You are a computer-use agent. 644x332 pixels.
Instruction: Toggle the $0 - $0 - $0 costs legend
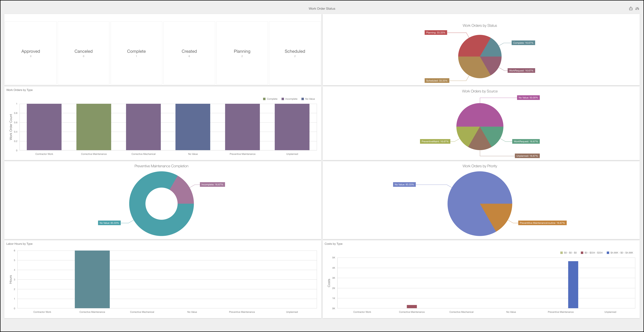(x=569, y=253)
